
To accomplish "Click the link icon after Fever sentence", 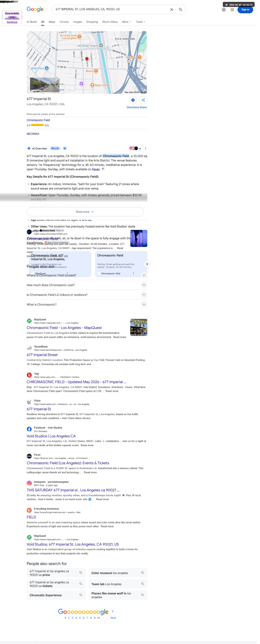I will [x=103, y=169].
